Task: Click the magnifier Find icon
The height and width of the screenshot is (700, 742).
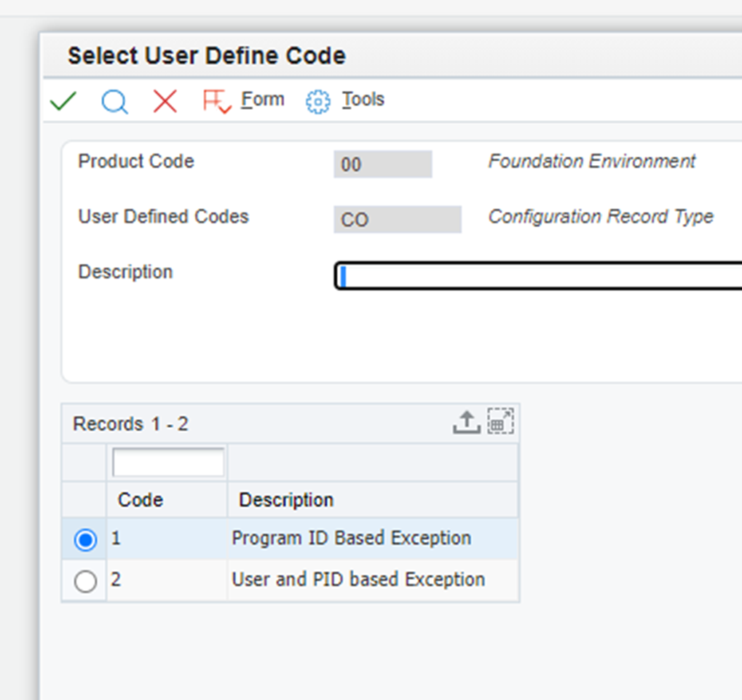Action: pos(114,101)
